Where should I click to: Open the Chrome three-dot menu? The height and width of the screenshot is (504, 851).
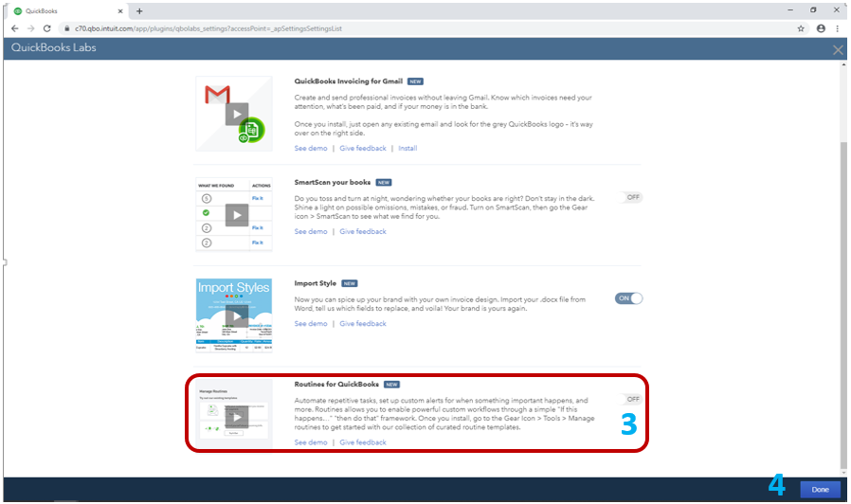coord(838,28)
